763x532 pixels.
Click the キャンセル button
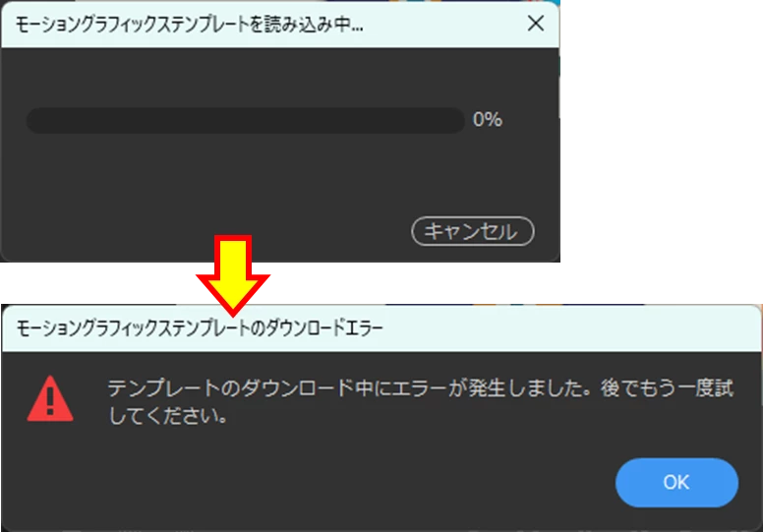pos(473,231)
